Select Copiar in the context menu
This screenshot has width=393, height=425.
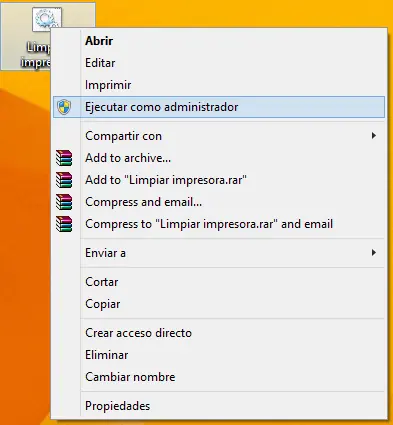point(219,304)
